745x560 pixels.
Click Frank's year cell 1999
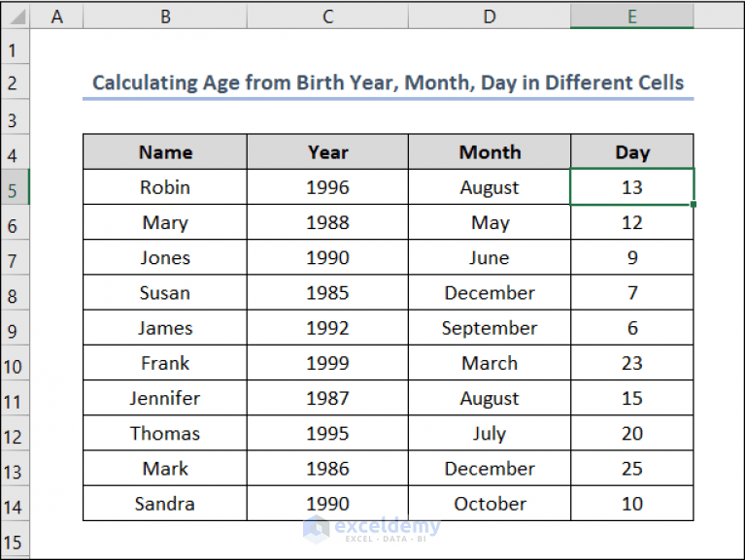pos(327,363)
